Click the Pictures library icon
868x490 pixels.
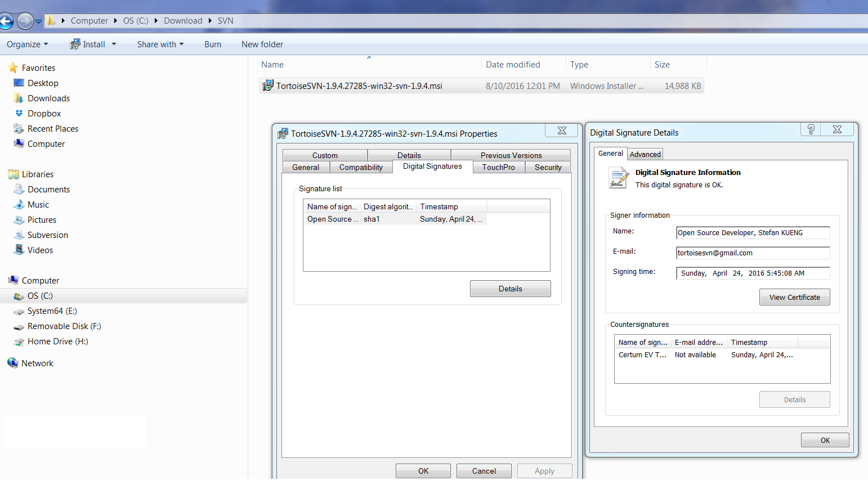coord(19,219)
